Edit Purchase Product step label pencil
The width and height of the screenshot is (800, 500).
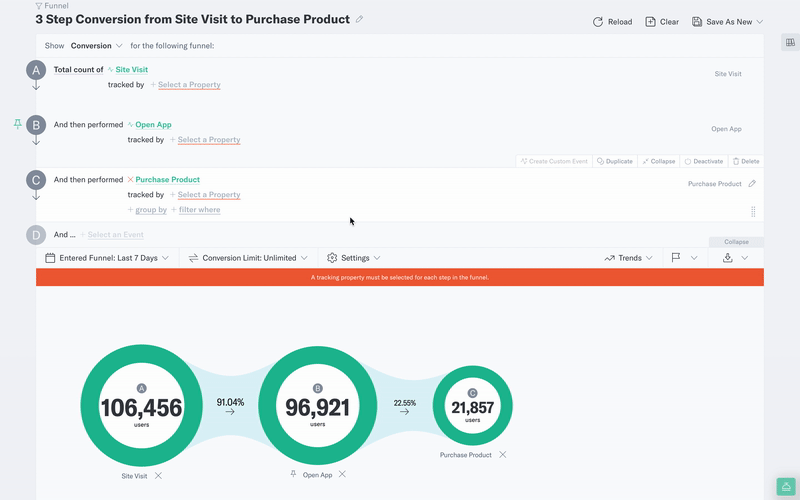(x=752, y=184)
